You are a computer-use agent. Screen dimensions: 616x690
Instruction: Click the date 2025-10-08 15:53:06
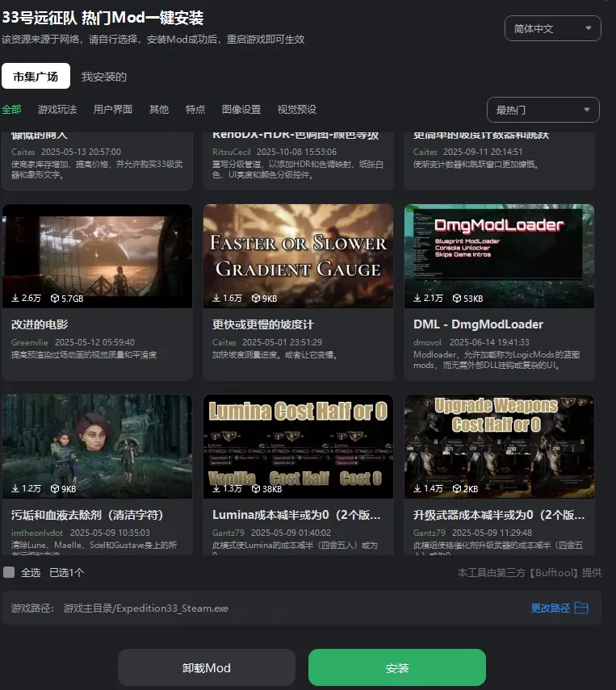tap(296, 152)
